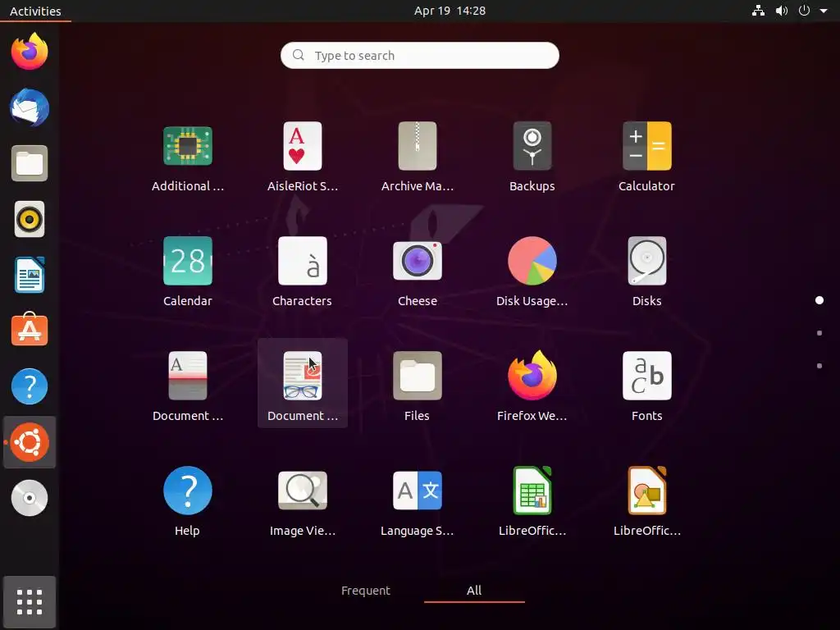Click the Type to search field

tap(420, 55)
